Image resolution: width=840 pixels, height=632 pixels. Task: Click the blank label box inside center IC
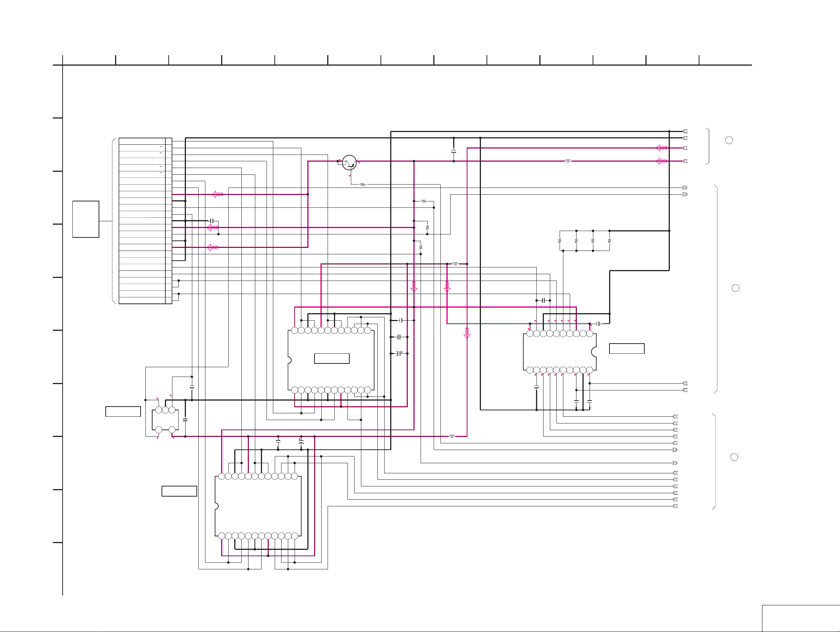[332, 358]
